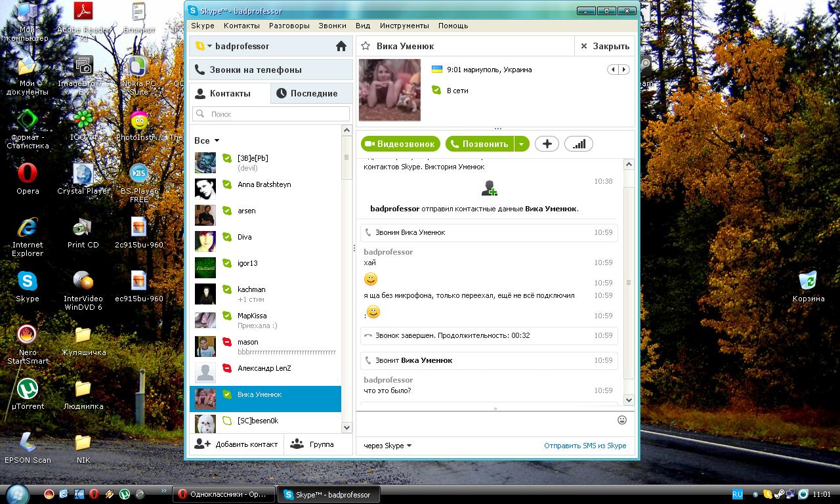Open the BS.Player FREE desktop shortcut

point(139,183)
